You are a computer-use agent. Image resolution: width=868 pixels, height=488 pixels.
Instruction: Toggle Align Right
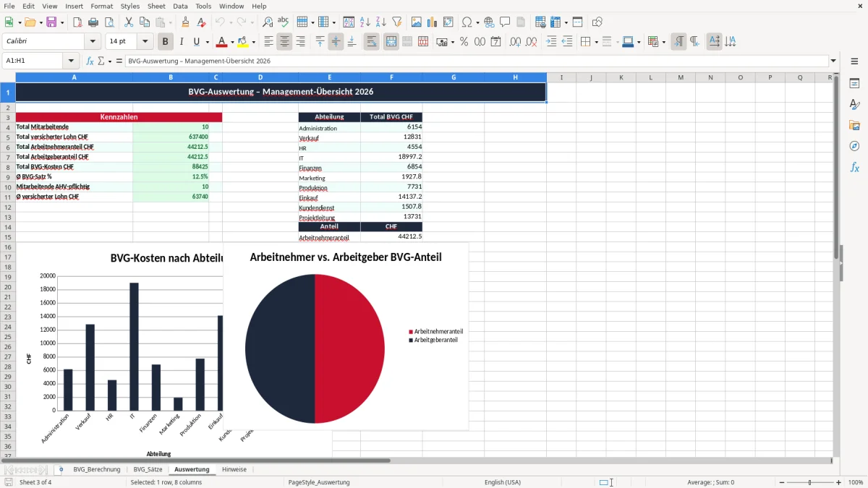[301, 42]
